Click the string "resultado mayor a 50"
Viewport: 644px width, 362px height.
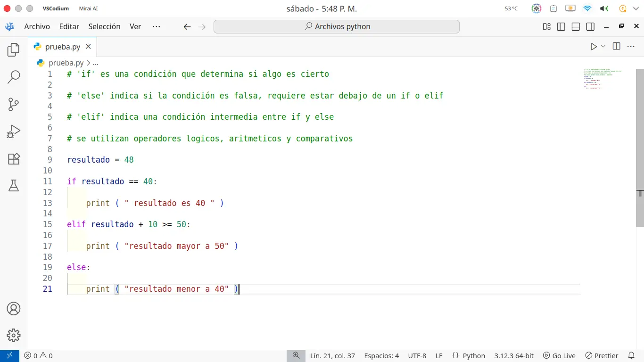(177, 246)
